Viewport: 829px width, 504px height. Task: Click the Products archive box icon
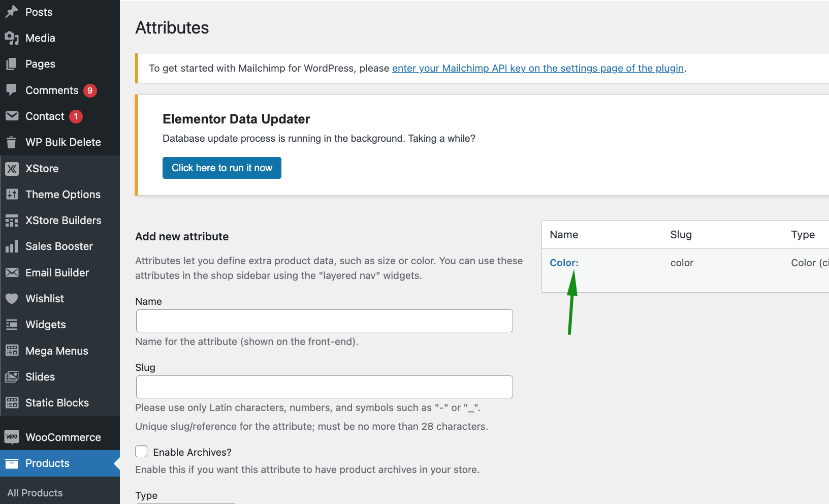tap(12, 463)
